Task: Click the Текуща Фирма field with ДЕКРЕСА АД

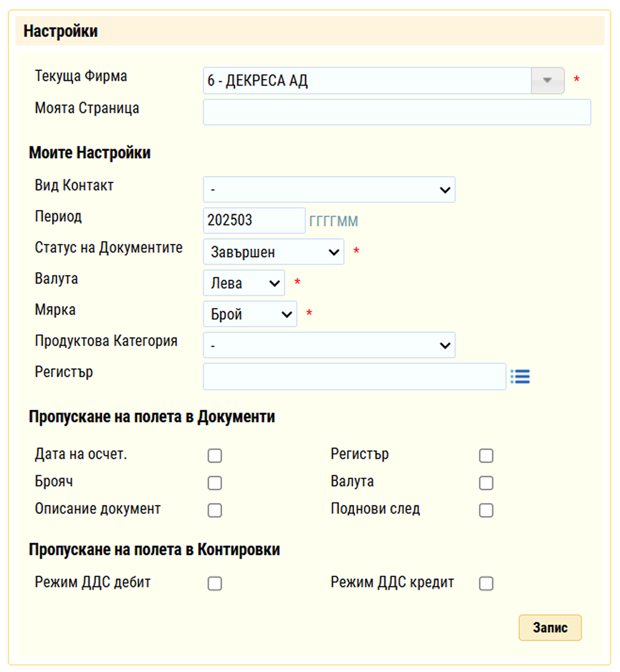Action: coord(367,81)
